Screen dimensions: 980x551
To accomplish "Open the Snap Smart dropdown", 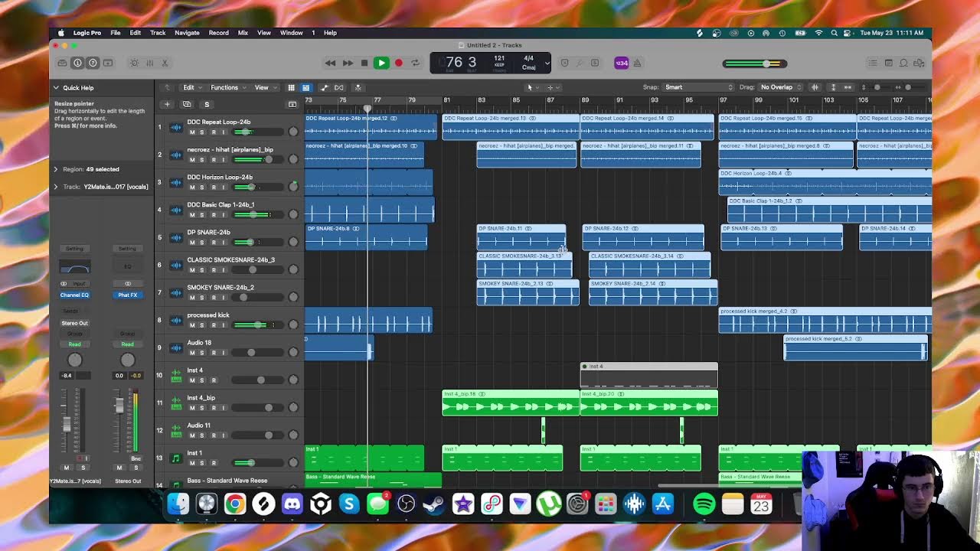I will coord(698,87).
